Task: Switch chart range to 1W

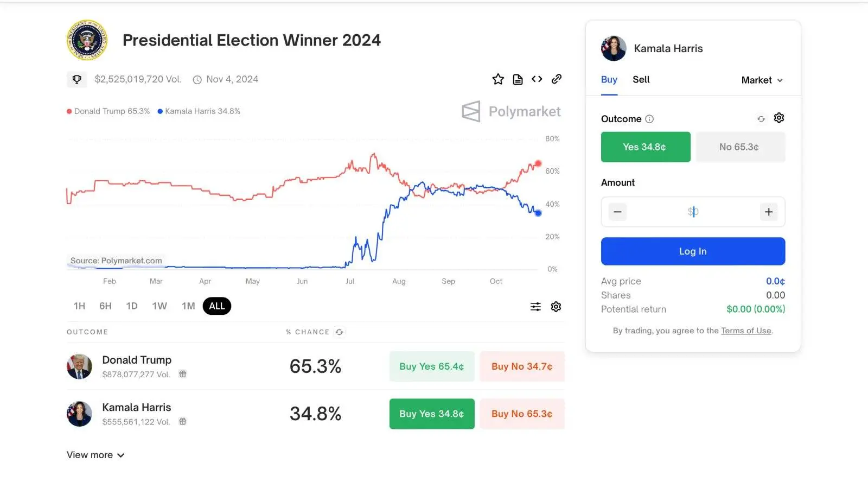Action: (x=159, y=306)
